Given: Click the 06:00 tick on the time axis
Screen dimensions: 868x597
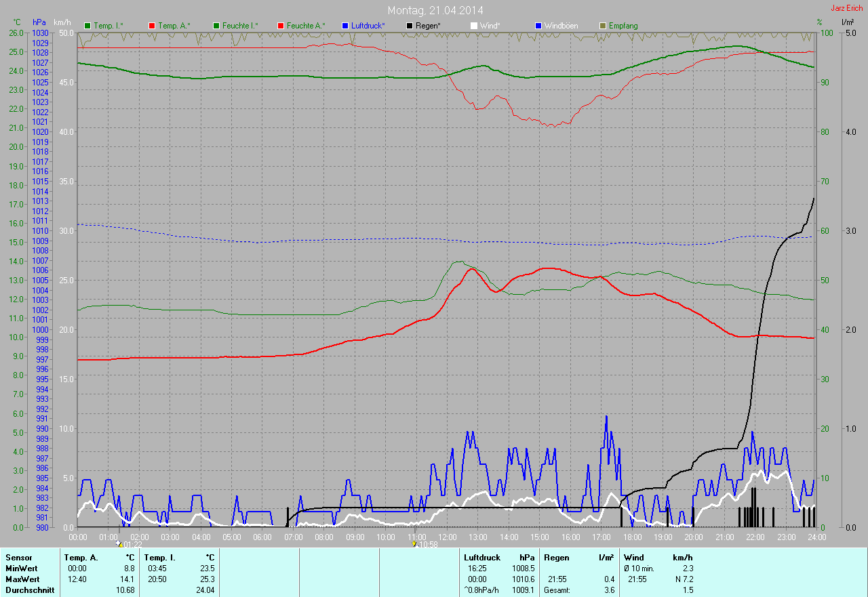Looking at the screenshot, I should [262, 537].
